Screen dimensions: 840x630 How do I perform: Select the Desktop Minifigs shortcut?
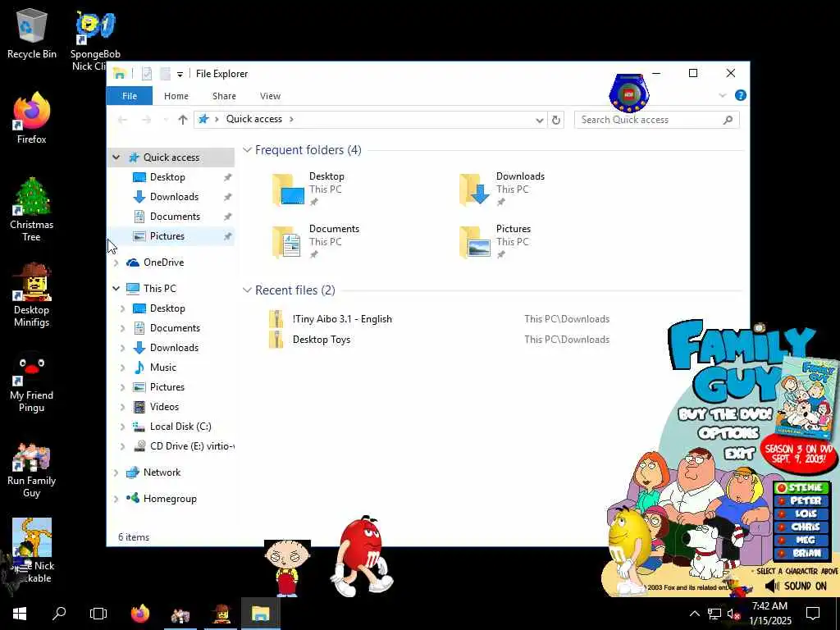click(32, 294)
